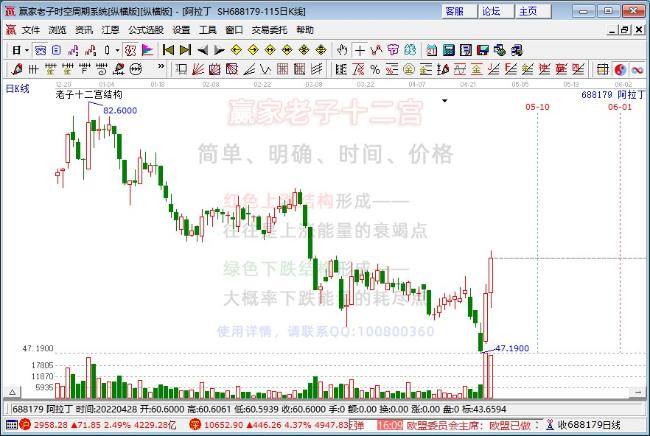
Task: Open the 设置 menu
Action: pyautogui.click(x=181, y=30)
